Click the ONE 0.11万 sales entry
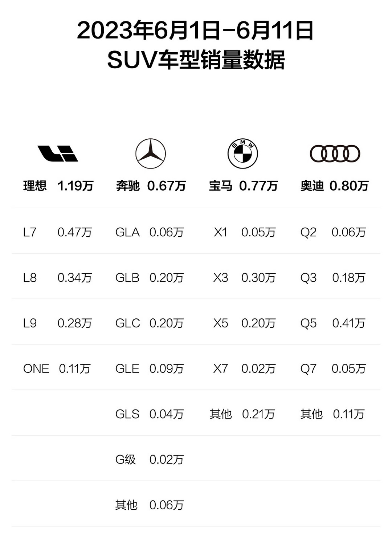Screen dimensions: 392x538 pos(57,368)
